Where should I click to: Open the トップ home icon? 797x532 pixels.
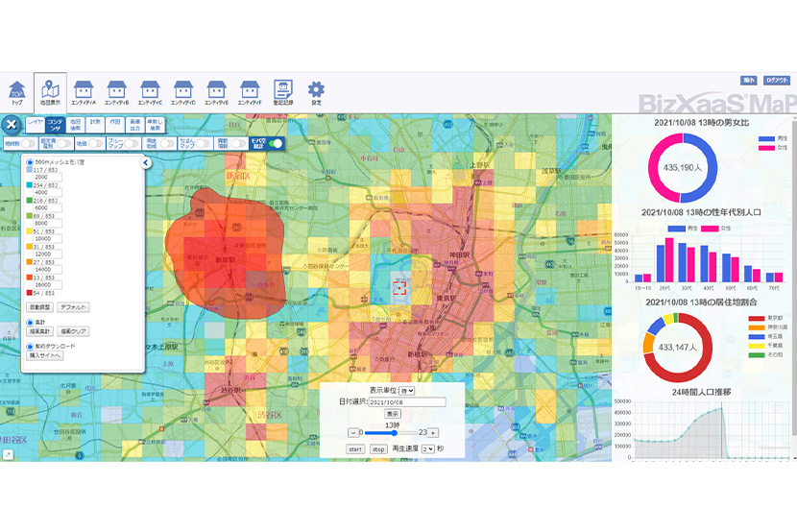point(16,90)
